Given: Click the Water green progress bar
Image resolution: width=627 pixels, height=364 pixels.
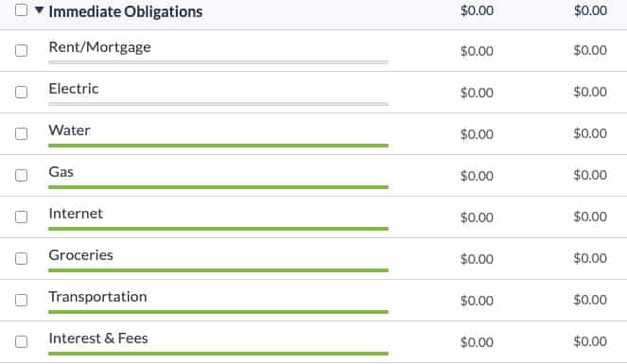Looking at the screenshot, I should 218,146.
